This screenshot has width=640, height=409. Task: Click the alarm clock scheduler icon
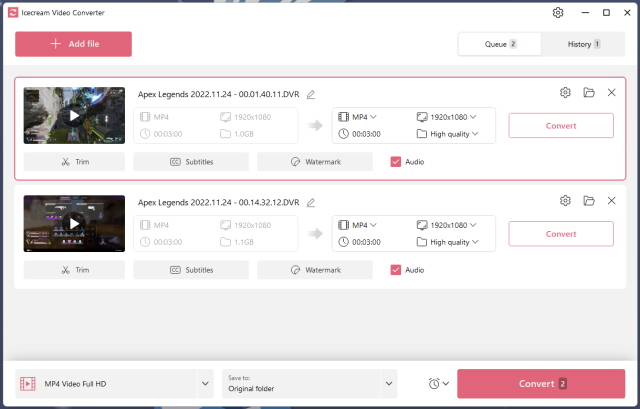[434, 384]
